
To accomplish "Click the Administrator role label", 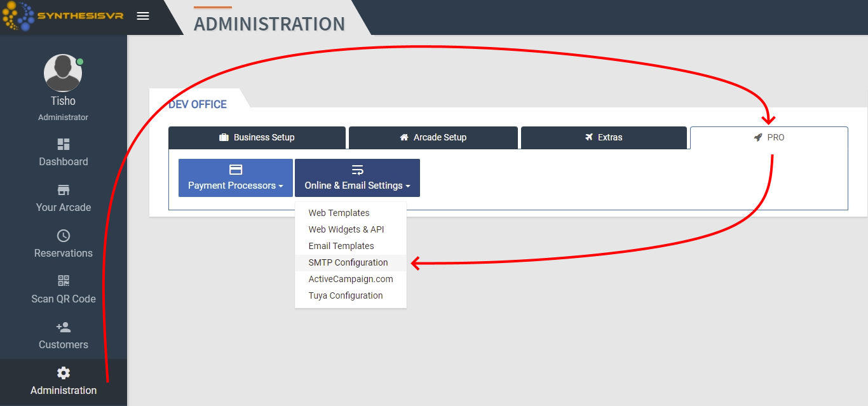I will (63, 118).
